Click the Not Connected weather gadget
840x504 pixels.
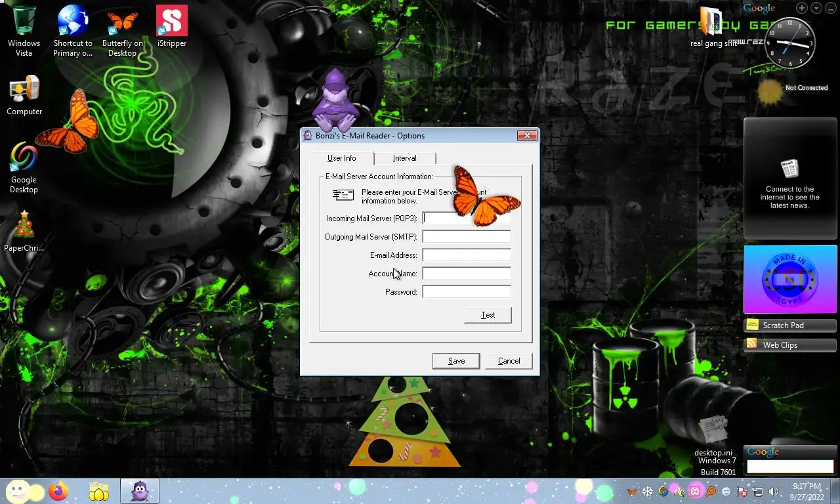pyautogui.click(x=791, y=91)
